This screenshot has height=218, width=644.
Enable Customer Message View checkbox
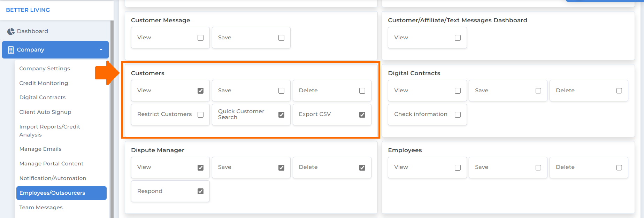(x=201, y=38)
